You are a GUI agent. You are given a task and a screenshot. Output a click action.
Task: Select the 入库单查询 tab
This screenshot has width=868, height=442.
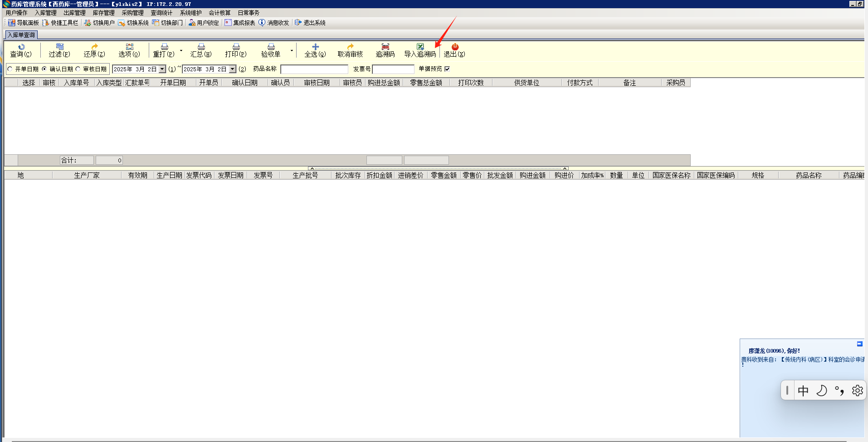click(21, 35)
